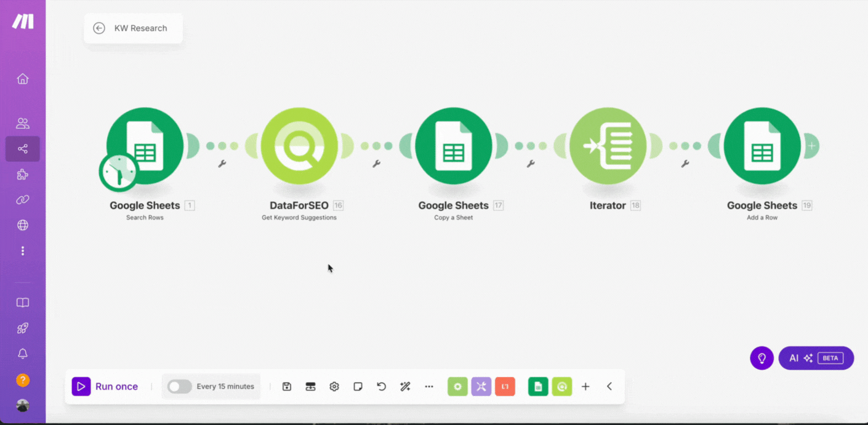
Task: Collapse the toolbar with the chevron arrow
Action: coord(609,386)
